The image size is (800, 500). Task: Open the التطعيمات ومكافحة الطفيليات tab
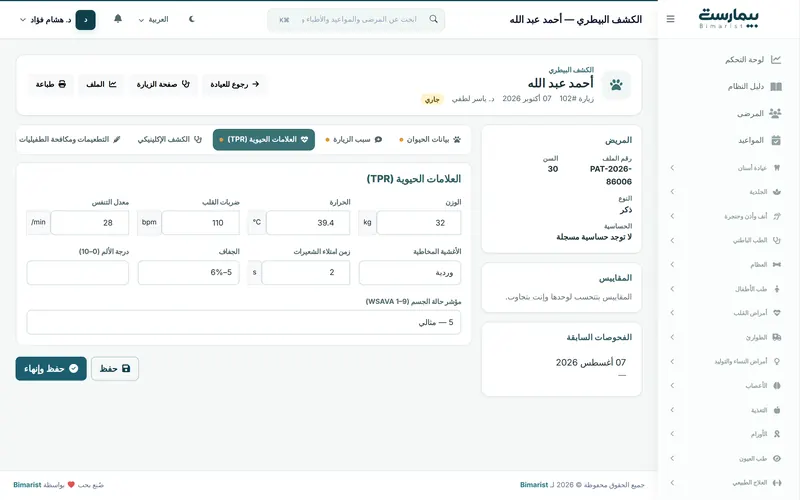70,139
